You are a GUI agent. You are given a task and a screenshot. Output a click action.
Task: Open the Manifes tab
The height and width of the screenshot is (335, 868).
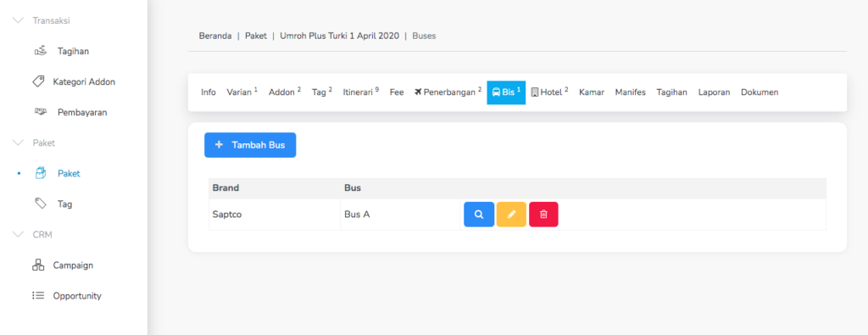click(x=631, y=92)
